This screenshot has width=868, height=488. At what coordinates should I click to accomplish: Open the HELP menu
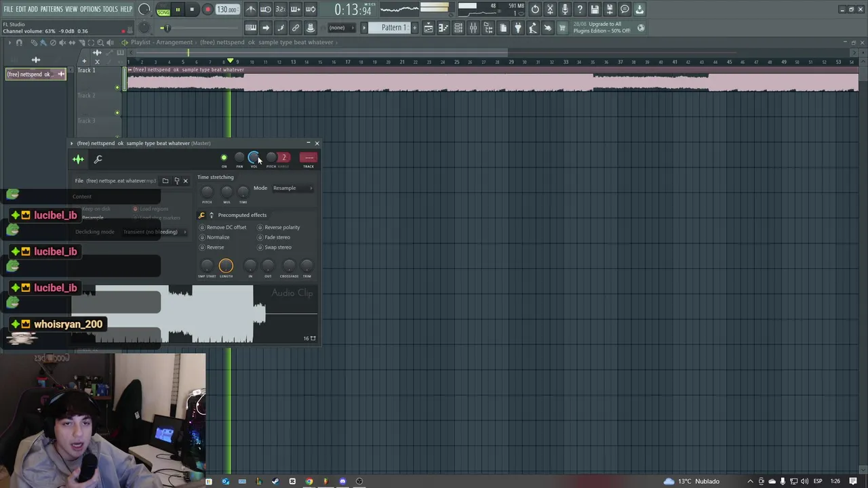pos(126,9)
